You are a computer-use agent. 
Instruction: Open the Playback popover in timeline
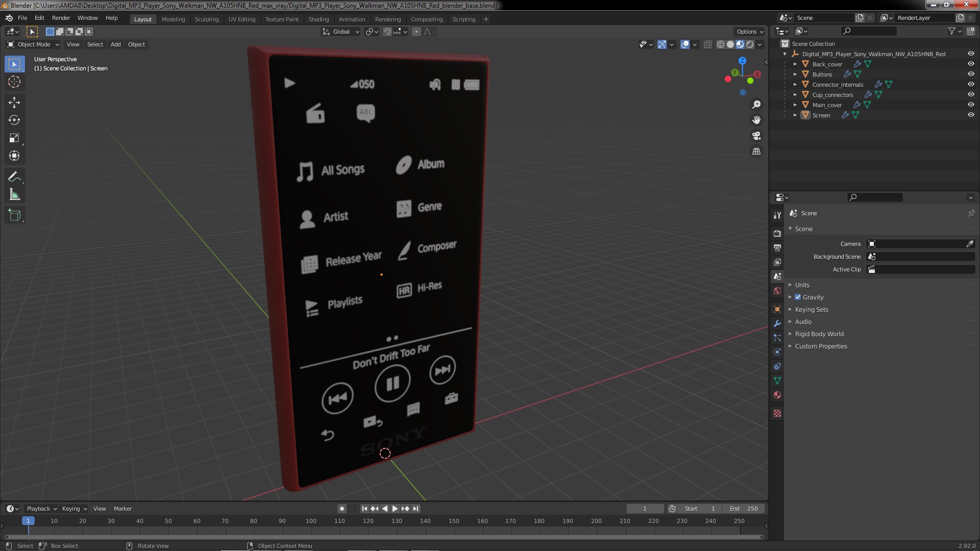click(41, 509)
